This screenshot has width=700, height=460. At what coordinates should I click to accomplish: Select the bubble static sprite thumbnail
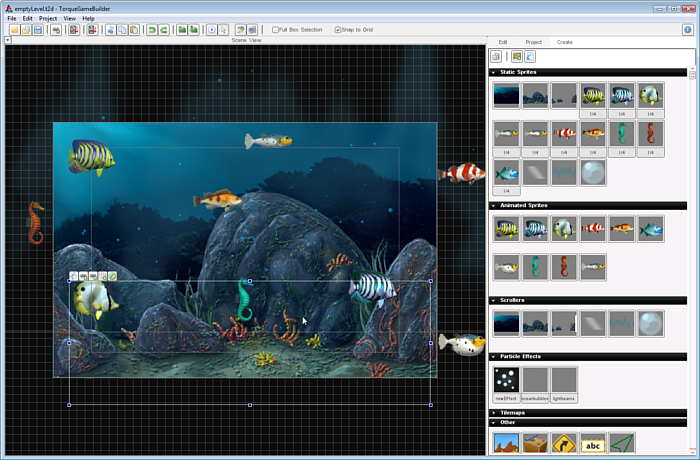tap(593, 172)
